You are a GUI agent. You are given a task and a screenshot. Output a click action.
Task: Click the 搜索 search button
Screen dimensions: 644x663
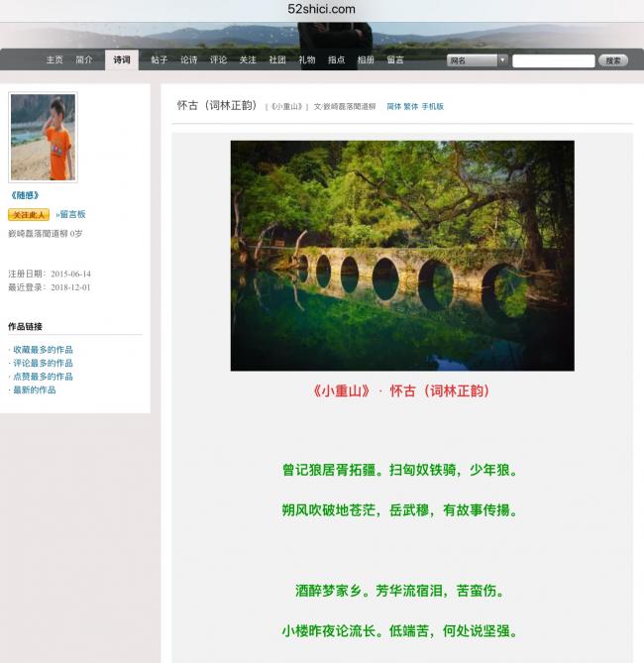[x=613, y=60]
